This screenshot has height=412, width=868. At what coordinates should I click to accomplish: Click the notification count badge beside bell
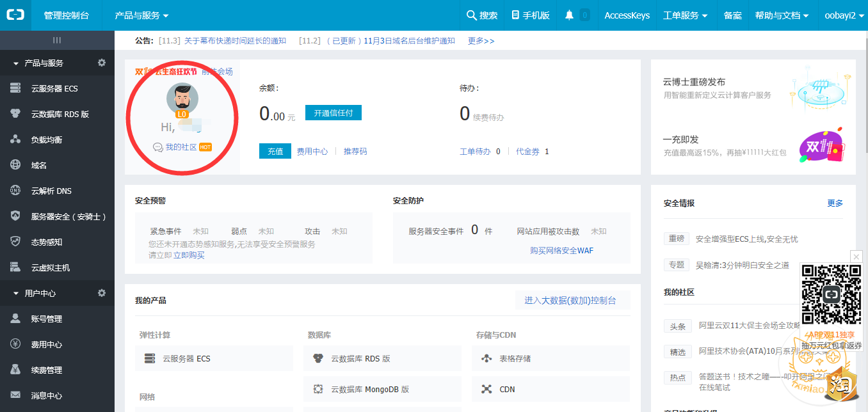pos(584,15)
